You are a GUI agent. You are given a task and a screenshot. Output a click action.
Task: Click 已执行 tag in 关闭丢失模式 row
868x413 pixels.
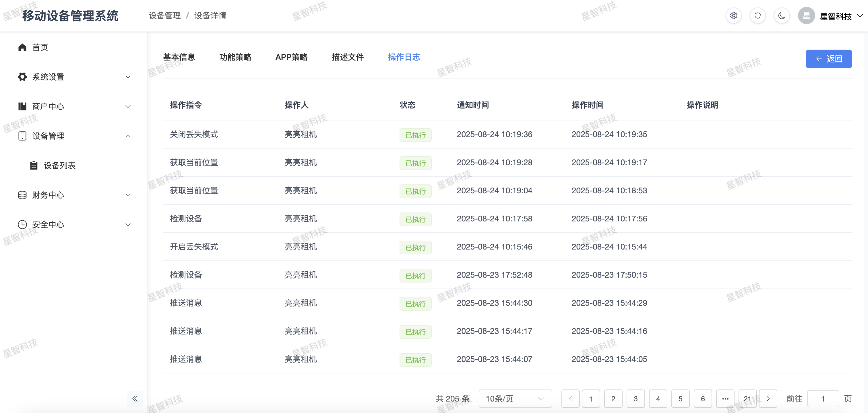(x=415, y=135)
